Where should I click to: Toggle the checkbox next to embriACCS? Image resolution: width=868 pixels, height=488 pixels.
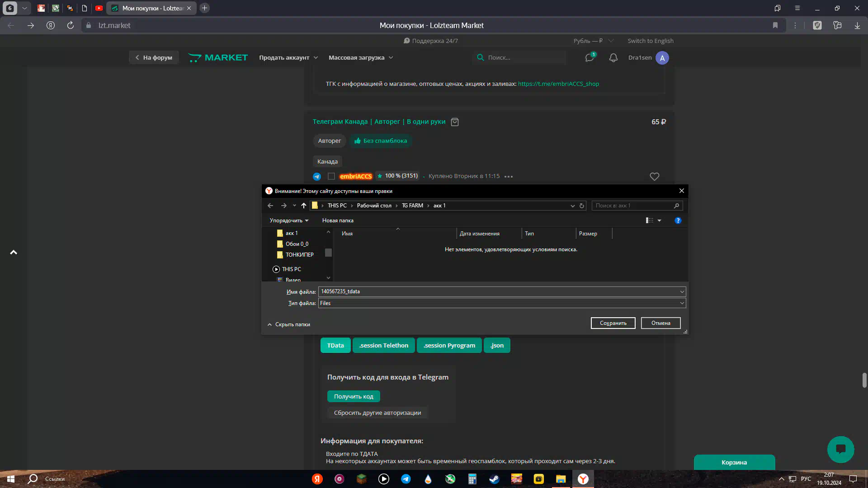coord(331,176)
